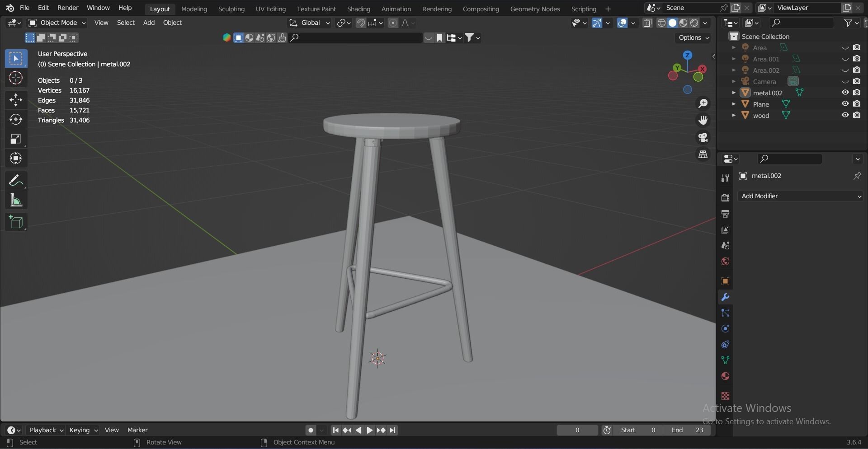Viewport: 868px width, 449px height.
Task: Play the animation forward
Action: tap(370, 430)
